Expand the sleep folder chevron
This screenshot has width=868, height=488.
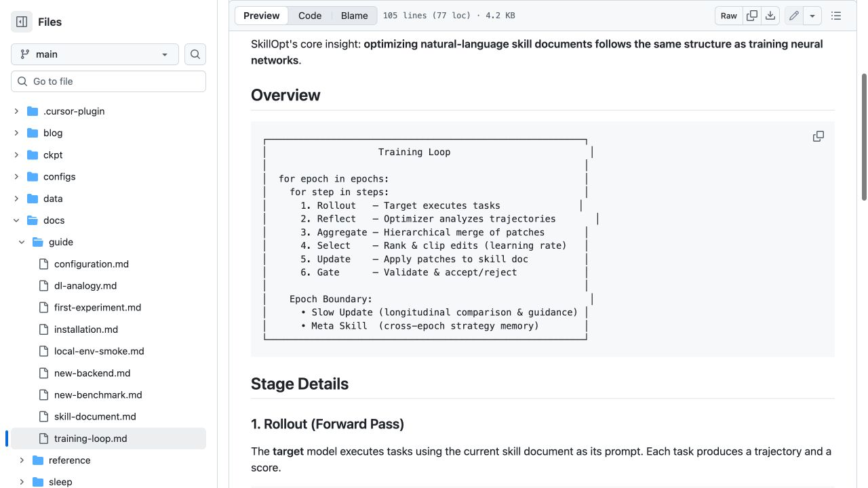coord(22,482)
